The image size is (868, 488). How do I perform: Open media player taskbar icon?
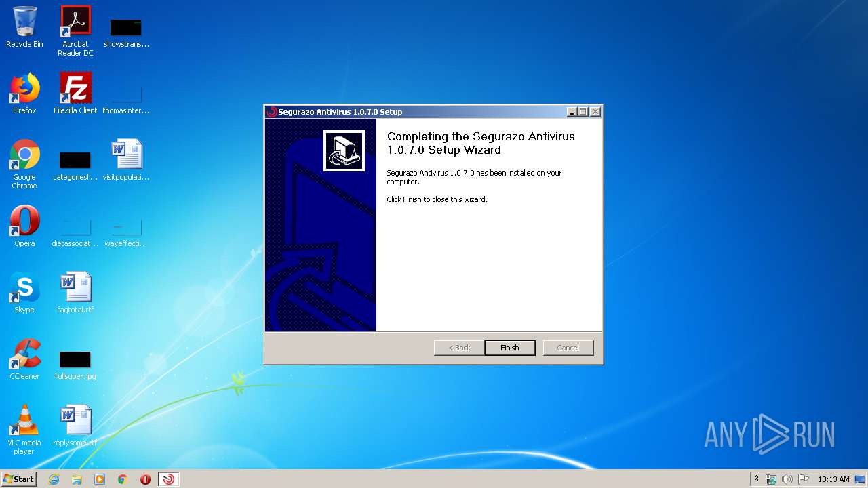[x=100, y=479]
